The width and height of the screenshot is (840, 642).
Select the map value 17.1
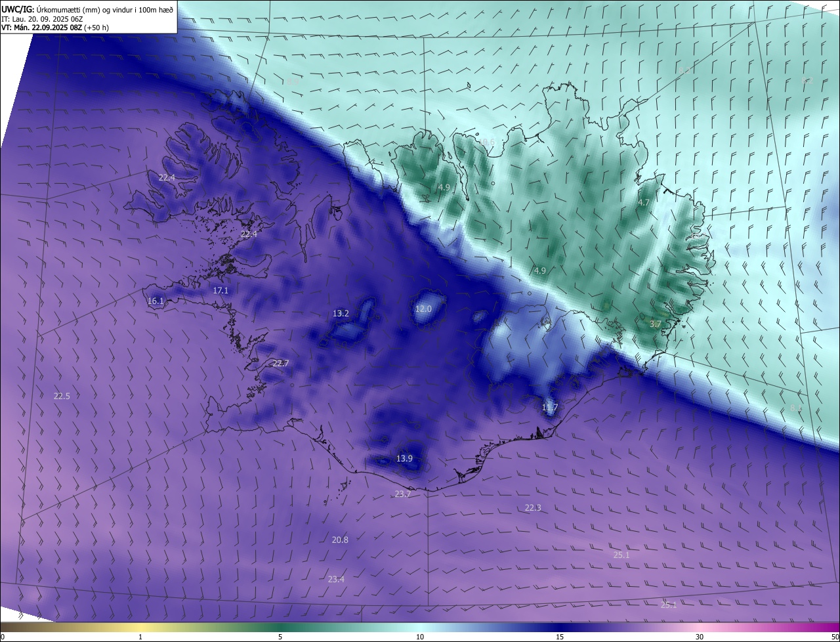221,290
